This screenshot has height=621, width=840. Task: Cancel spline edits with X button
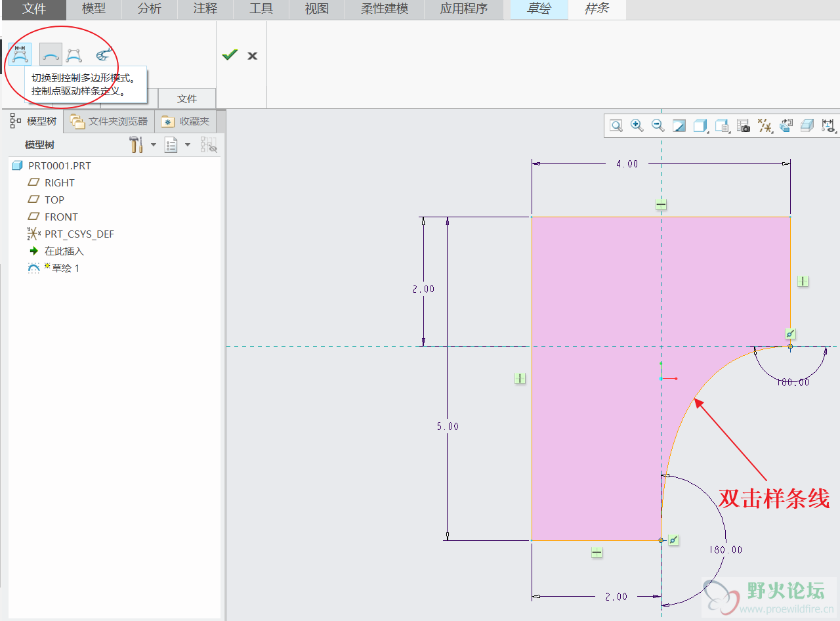[x=253, y=56]
